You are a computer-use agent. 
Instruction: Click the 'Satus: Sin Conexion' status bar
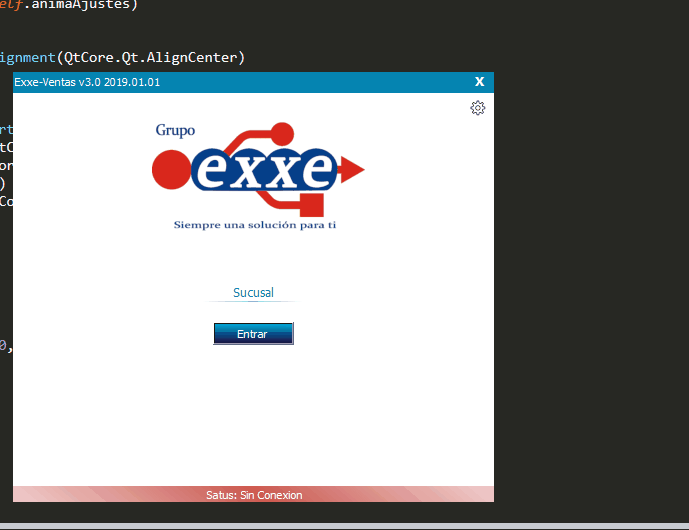[254, 494]
